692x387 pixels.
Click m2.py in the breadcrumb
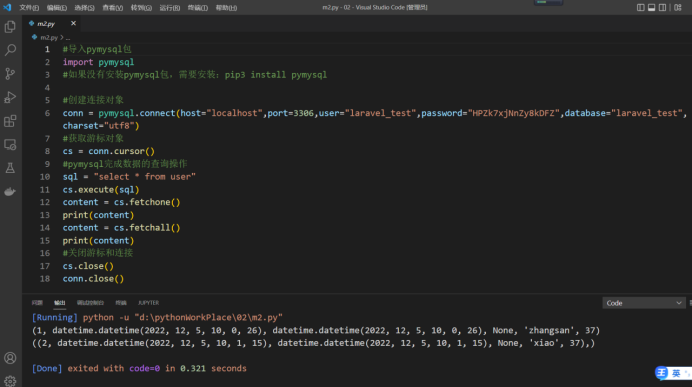pos(49,38)
